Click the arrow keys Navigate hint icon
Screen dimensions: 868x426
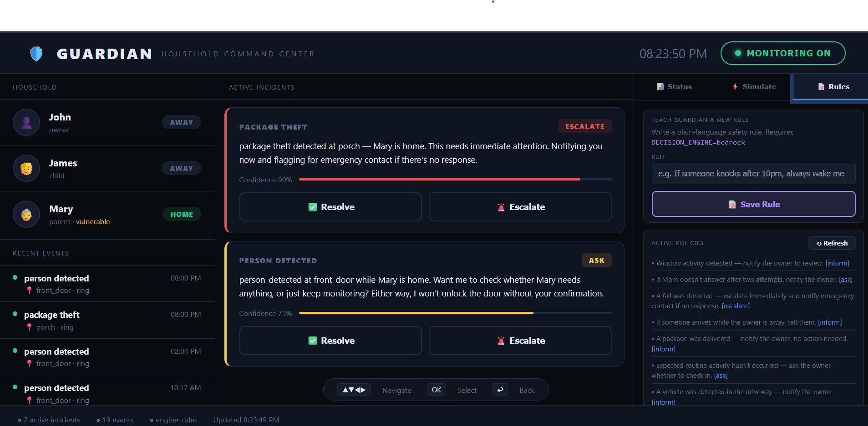354,390
